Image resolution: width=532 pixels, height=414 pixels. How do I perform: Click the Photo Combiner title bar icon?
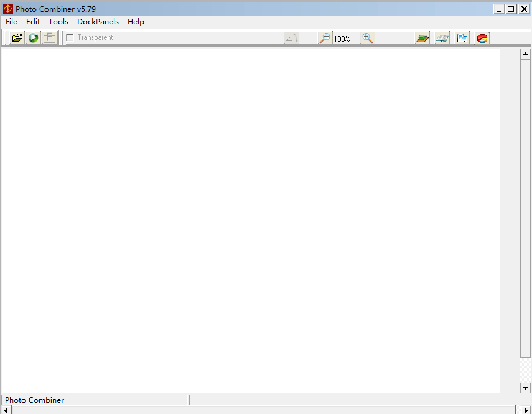(x=8, y=9)
